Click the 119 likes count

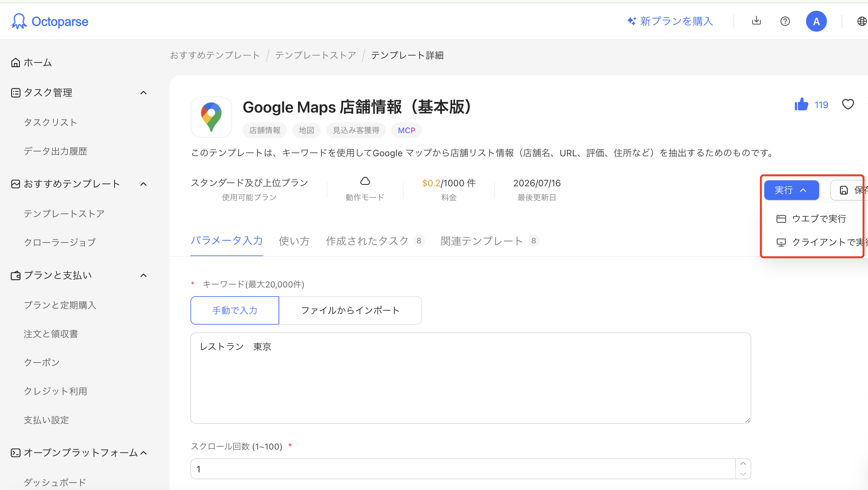coord(821,105)
